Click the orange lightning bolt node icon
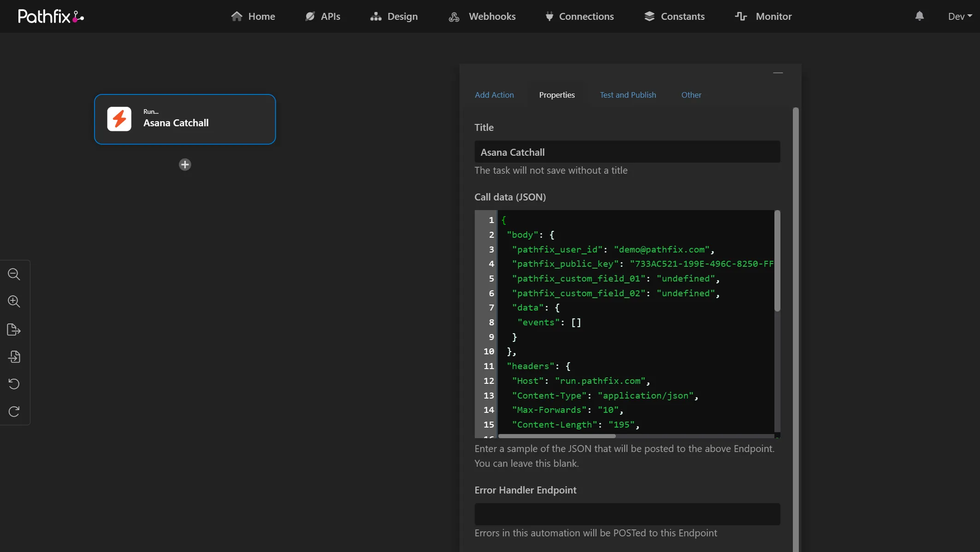Image resolution: width=980 pixels, height=552 pixels. (119, 119)
